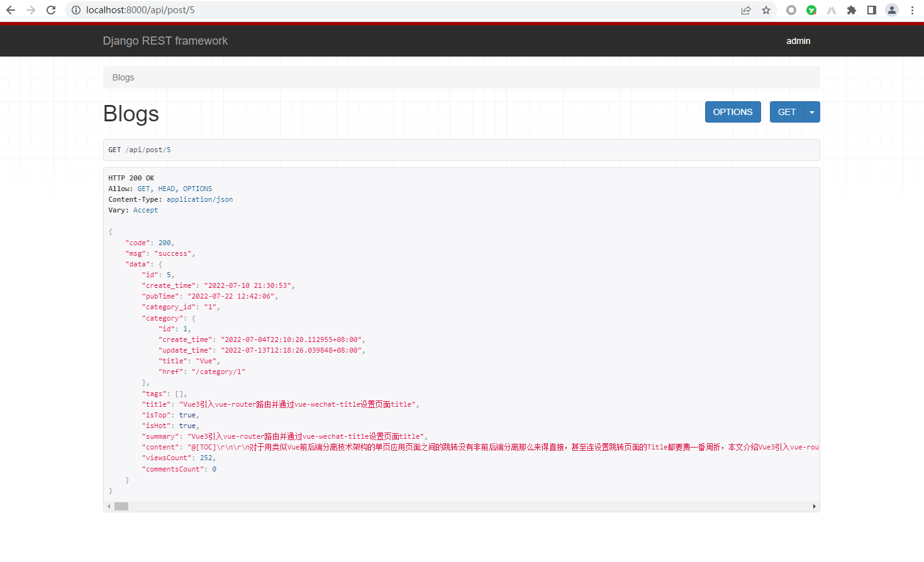Viewport: 924px width, 562px height.
Task: Click the scrollbar right arrow
Action: pos(814,507)
